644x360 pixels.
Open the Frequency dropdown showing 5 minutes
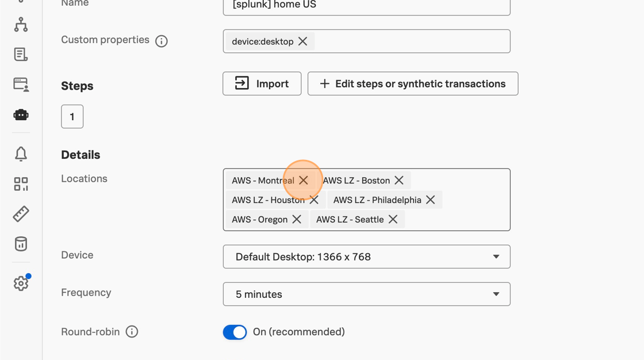pyautogui.click(x=366, y=294)
